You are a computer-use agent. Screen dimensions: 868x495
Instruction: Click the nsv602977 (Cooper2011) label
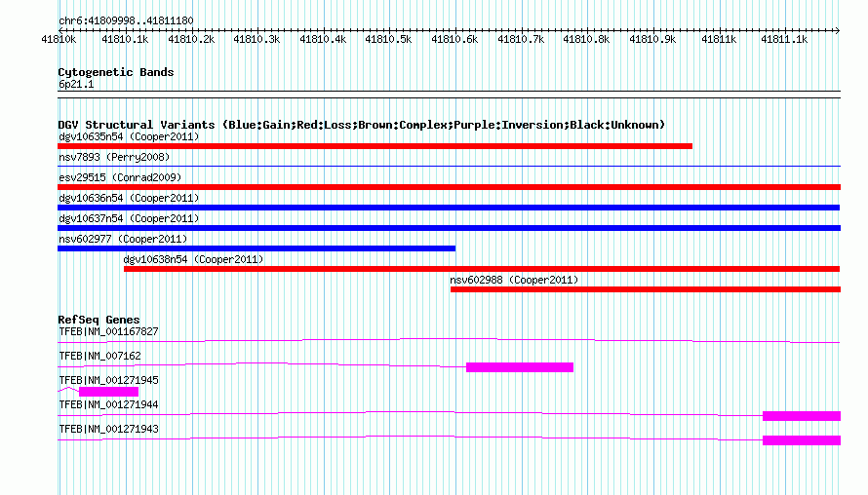tap(123, 239)
